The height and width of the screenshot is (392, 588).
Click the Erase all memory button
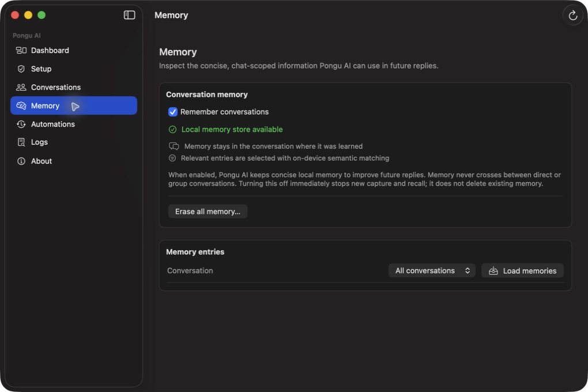[x=208, y=211]
